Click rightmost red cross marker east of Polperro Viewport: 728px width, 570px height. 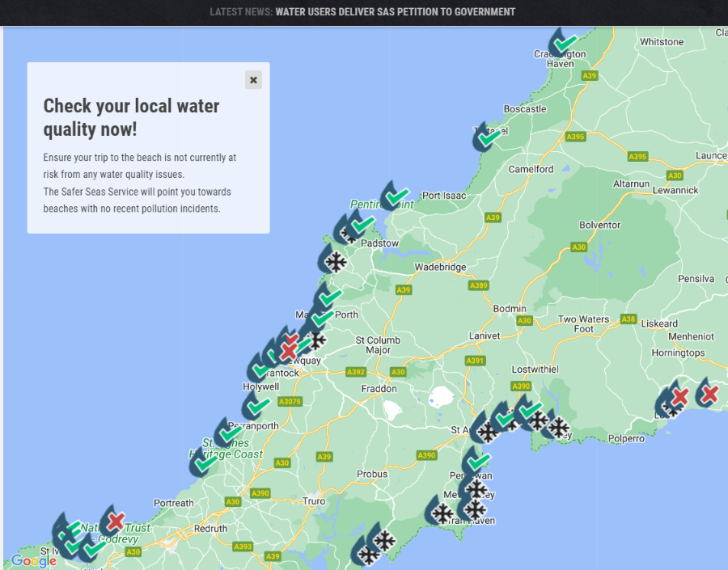click(708, 393)
